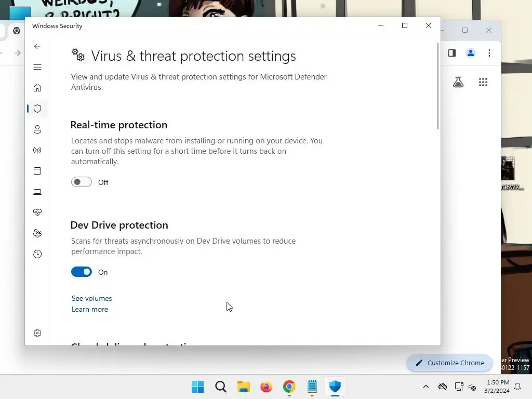Screen dimensions: 532x399
Task: Open File Explorer from taskbar
Action: point(243,387)
